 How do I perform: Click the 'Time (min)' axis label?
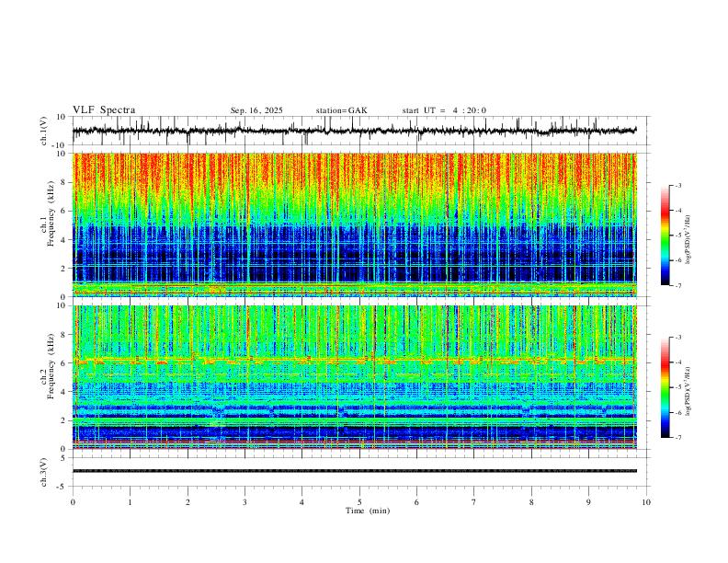coord(368,511)
